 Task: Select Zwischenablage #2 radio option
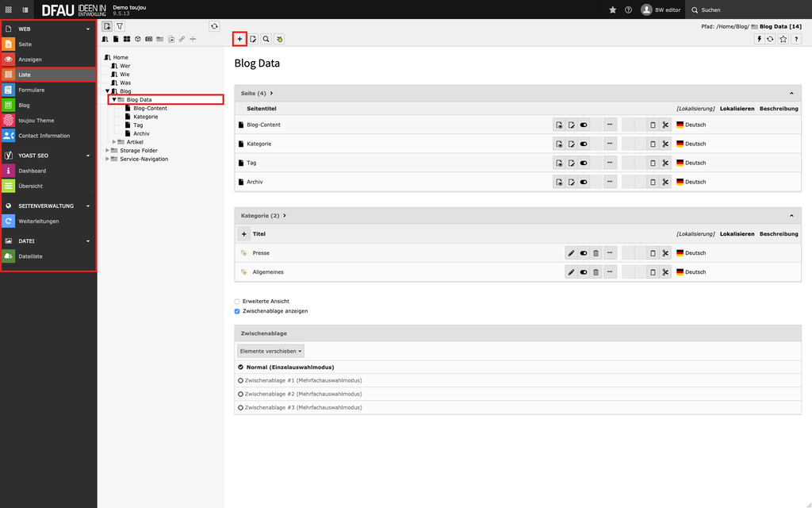pyautogui.click(x=241, y=394)
